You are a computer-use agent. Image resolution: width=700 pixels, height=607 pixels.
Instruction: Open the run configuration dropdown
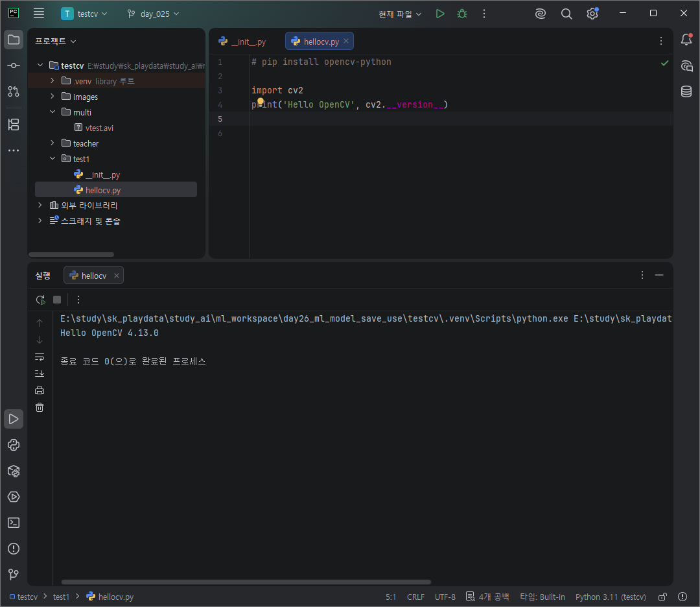[399, 14]
